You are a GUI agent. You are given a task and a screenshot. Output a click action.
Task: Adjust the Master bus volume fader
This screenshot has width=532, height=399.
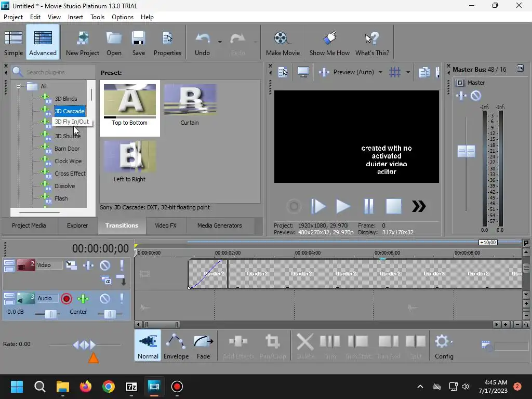[x=466, y=151]
